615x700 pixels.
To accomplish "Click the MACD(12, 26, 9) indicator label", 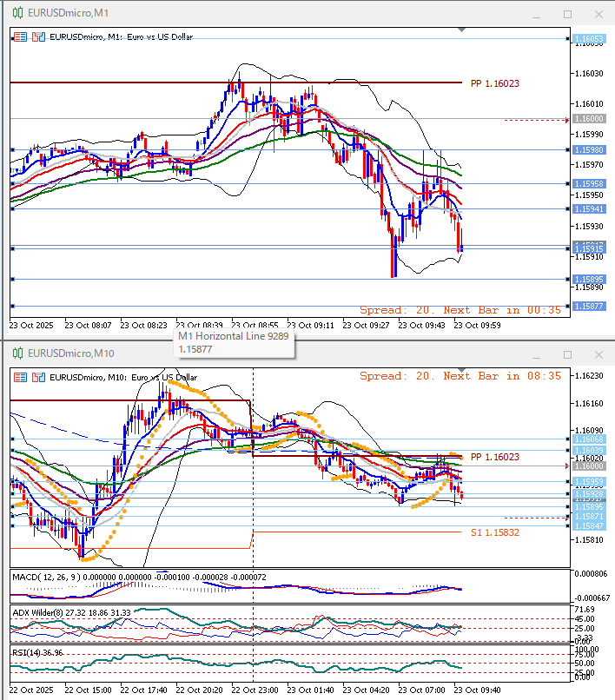I will [44, 577].
